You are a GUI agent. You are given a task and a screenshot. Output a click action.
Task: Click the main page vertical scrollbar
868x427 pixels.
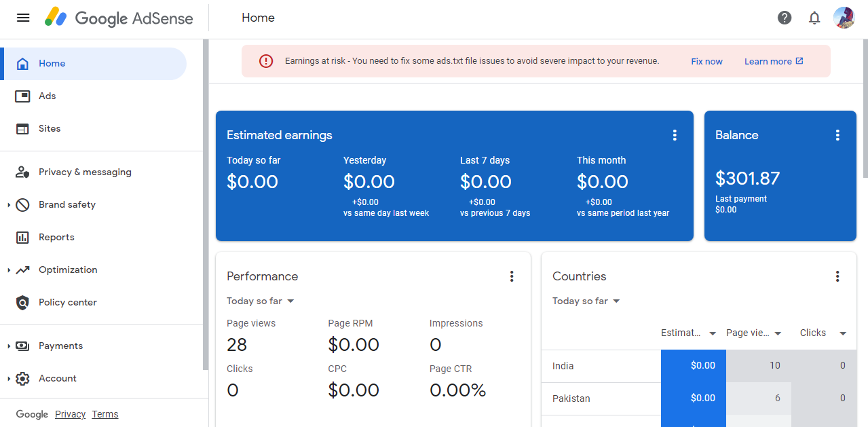[x=865, y=109]
